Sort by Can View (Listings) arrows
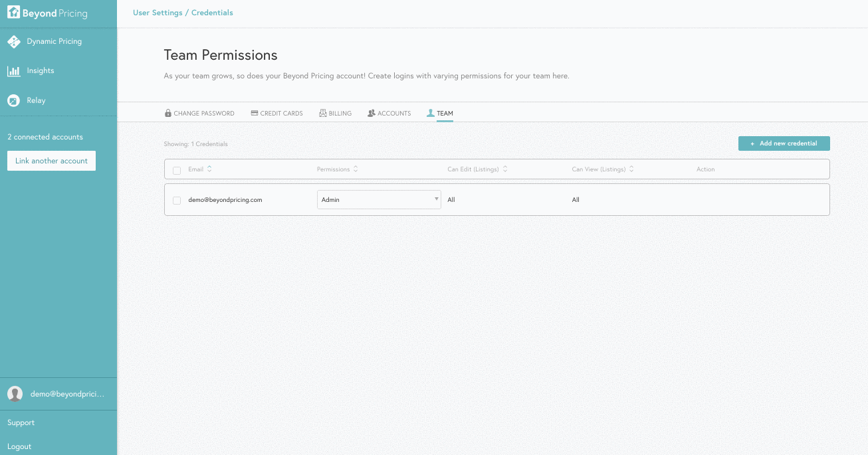Image resolution: width=868 pixels, height=455 pixels. [x=631, y=169]
